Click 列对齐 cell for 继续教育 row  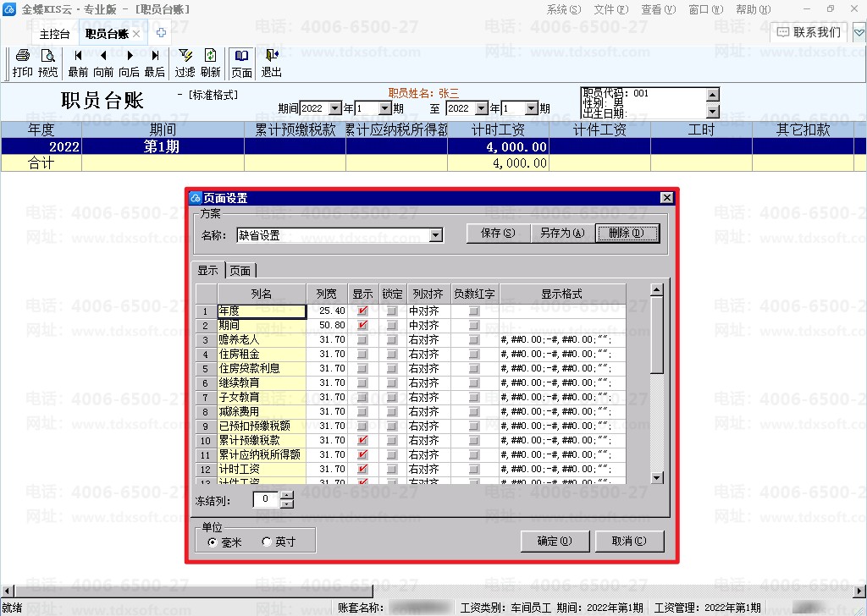pyautogui.click(x=428, y=382)
